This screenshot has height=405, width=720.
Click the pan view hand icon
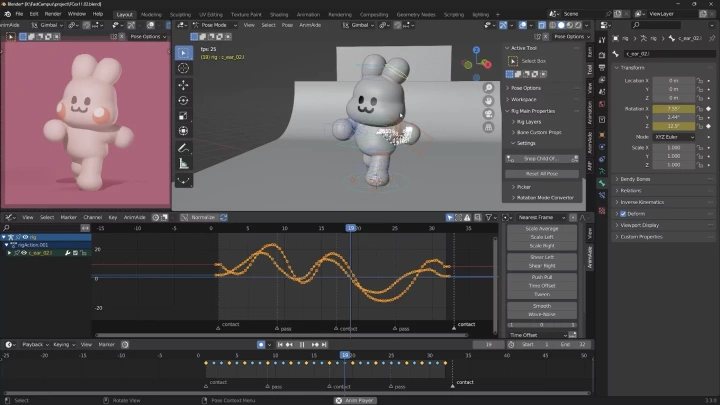pyautogui.click(x=489, y=101)
